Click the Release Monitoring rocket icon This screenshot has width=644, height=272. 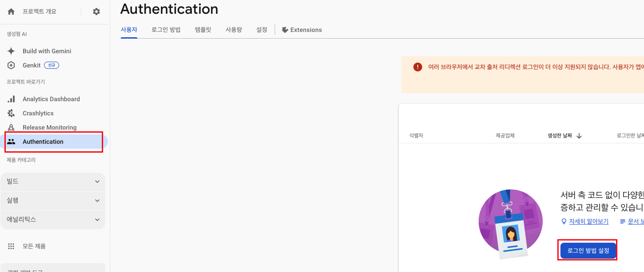(x=11, y=127)
